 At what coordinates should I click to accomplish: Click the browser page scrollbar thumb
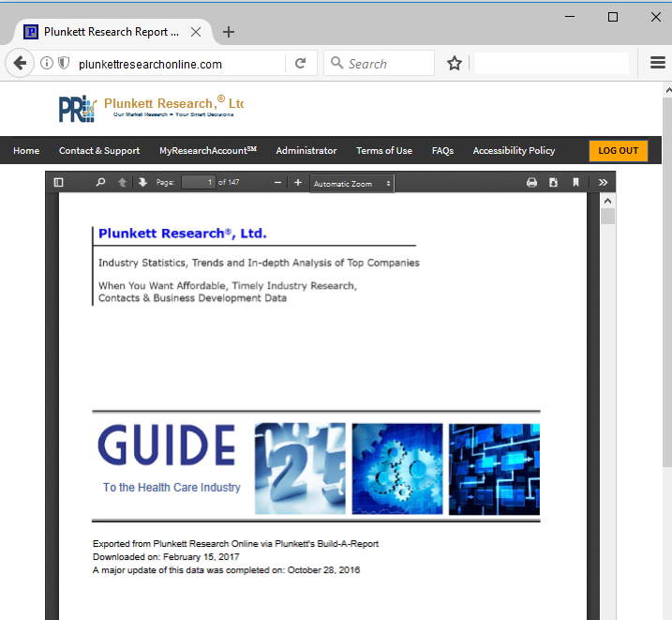point(667,281)
